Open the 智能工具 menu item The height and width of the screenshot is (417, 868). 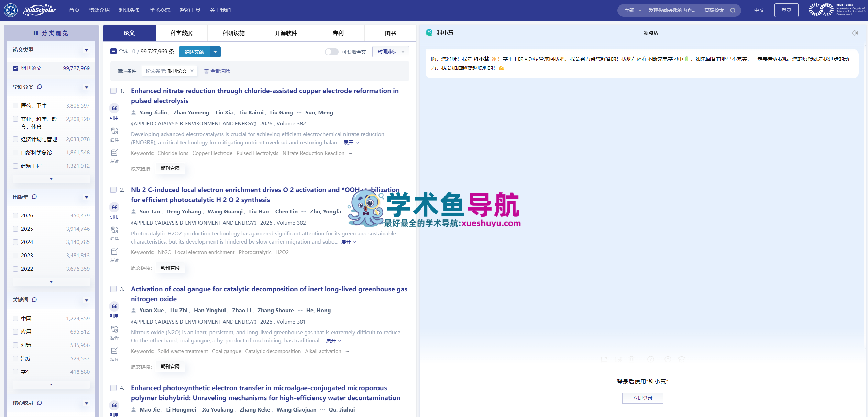click(190, 10)
